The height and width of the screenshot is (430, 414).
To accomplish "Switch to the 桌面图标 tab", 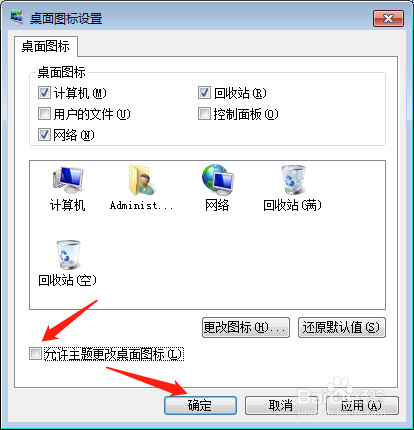I will tap(46, 46).
